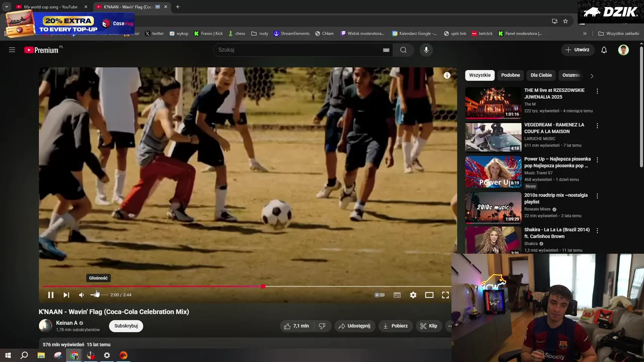
Task: Open options for Vegedream video
Action: (x=597, y=126)
